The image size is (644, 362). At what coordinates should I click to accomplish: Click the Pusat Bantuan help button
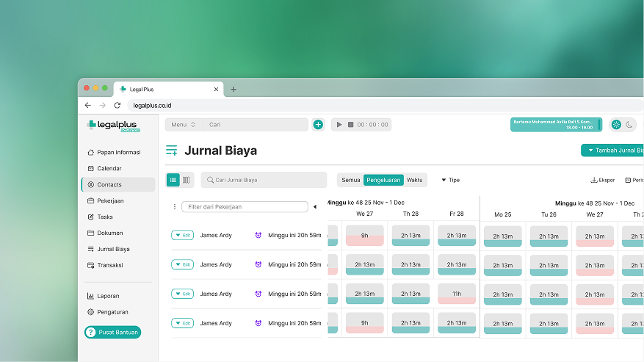pos(113,333)
